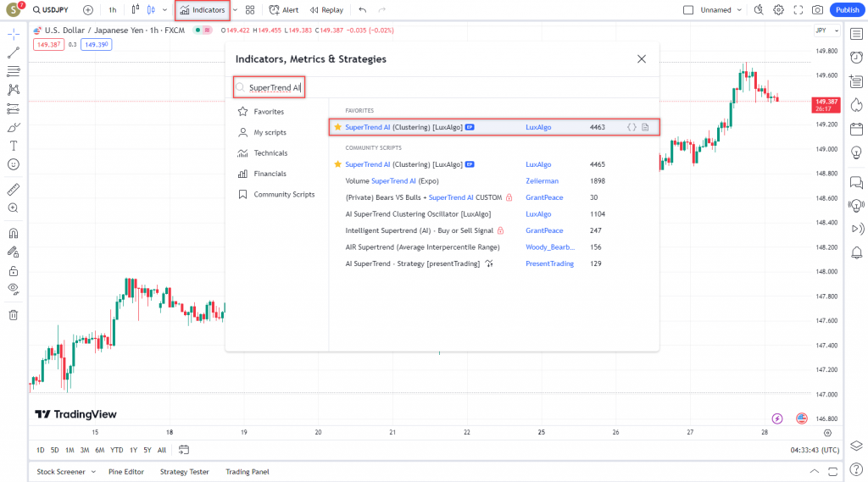Open PresentTrading author profile link
The width and height of the screenshot is (868, 482).
pyautogui.click(x=549, y=264)
